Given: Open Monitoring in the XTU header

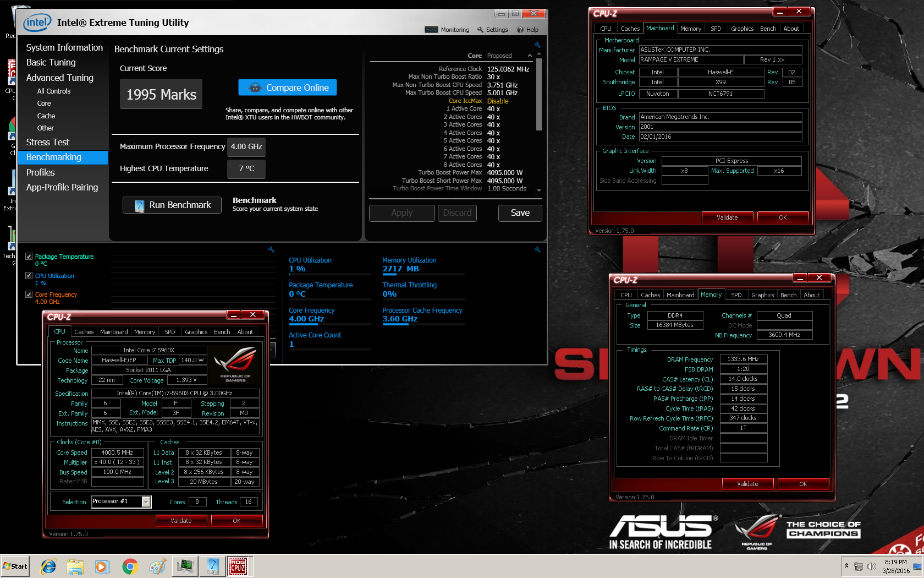Looking at the screenshot, I should coord(447,30).
